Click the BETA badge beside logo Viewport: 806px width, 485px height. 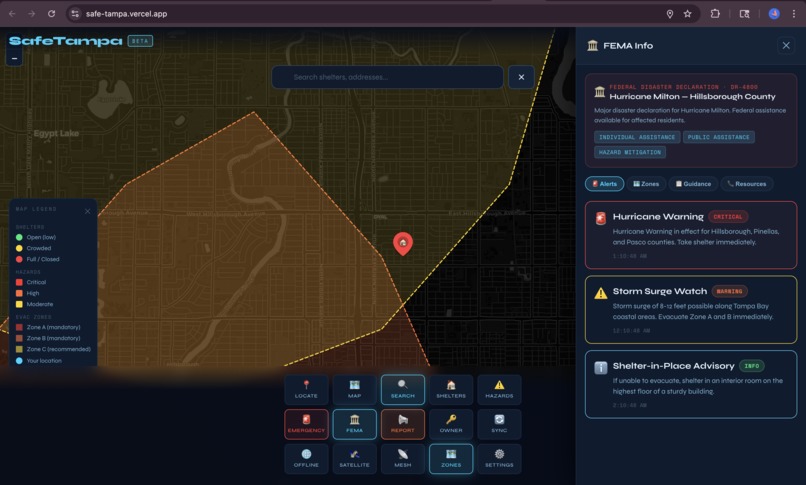pyautogui.click(x=140, y=41)
